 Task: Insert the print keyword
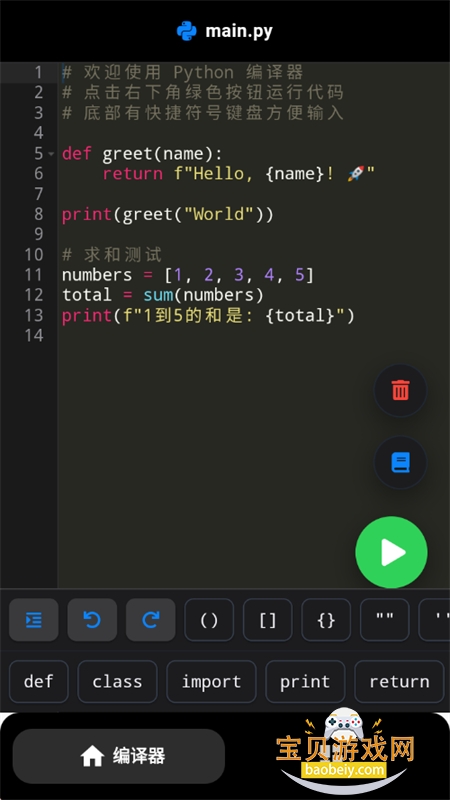[305, 682]
